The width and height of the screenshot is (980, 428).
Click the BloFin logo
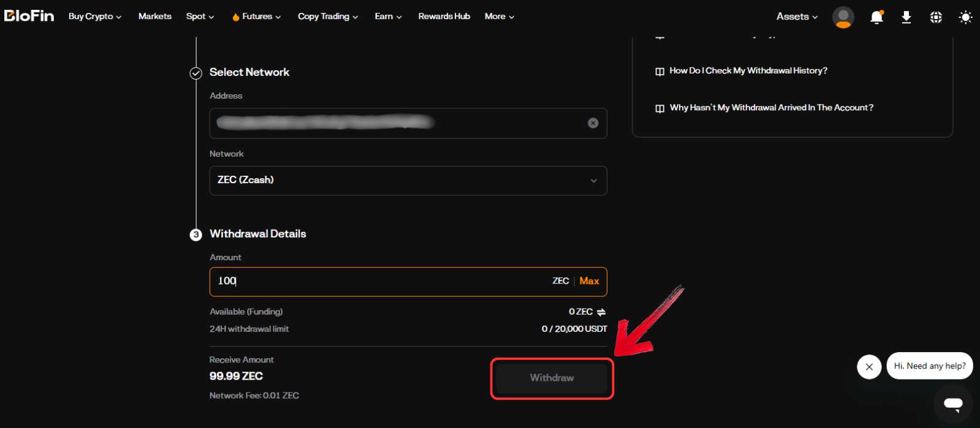click(29, 16)
